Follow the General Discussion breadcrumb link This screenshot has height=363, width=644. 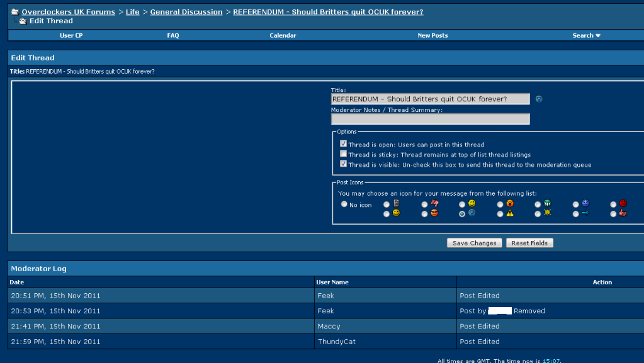coord(186,12)
